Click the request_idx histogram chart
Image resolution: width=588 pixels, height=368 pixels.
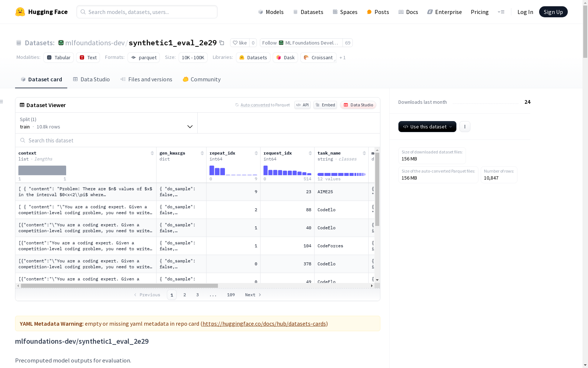pyautogui.click(x=287, y=170)
